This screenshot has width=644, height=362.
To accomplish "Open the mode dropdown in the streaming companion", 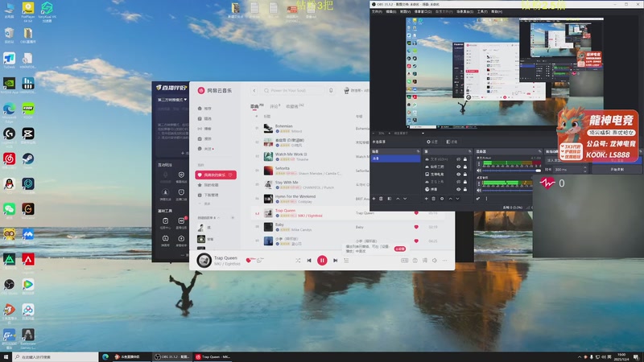I will [172, 100].
